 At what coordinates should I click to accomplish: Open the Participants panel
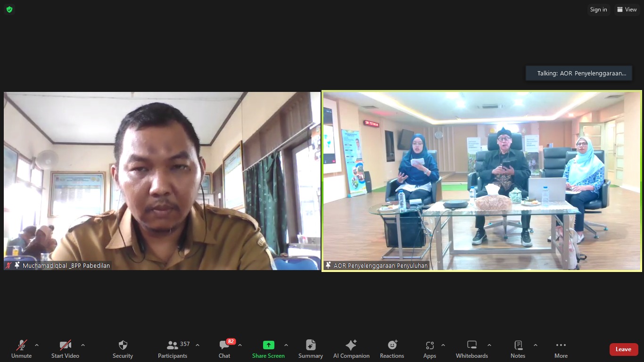(x=173, y=349)
